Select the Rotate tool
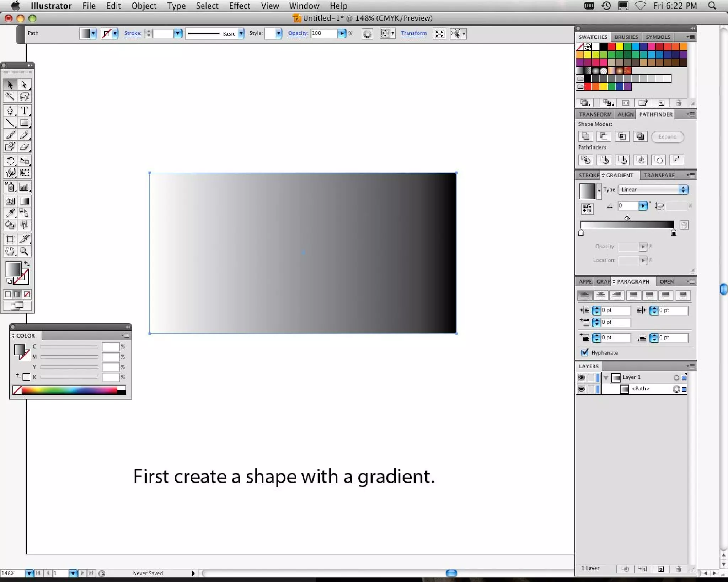This screenshot has height=582, width=728. [x=10, y=161]
